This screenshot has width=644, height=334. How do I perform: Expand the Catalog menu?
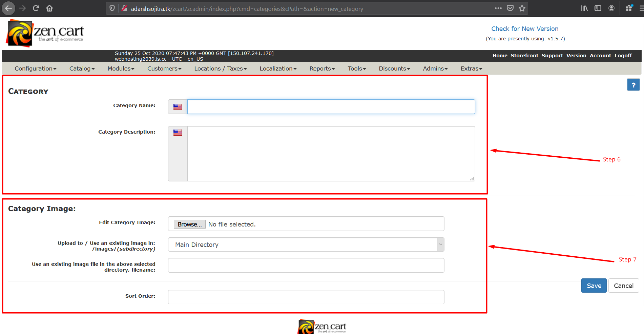[82, 68]
